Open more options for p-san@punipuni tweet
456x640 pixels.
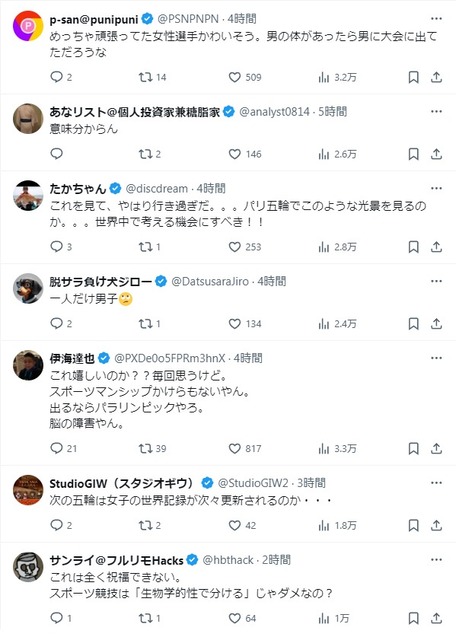(x=436, y=19)
